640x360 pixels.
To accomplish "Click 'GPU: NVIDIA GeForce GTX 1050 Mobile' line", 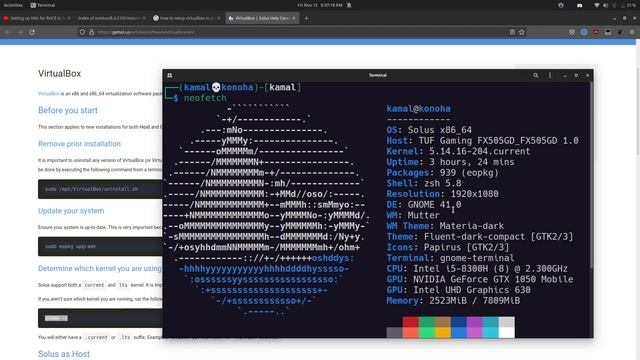I will (x=480, y=279).
